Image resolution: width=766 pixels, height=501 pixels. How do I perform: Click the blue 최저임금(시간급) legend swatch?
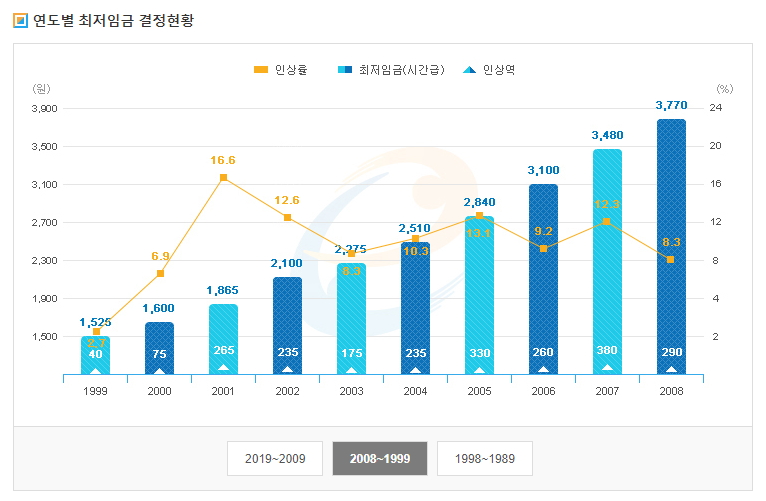tap(344, 70)
